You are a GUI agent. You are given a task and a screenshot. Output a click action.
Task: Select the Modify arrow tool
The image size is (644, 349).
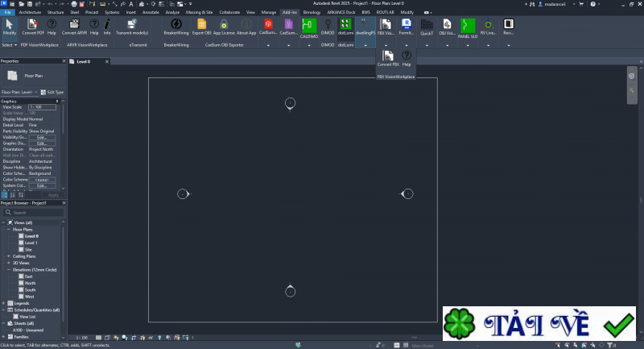(9, 27)
